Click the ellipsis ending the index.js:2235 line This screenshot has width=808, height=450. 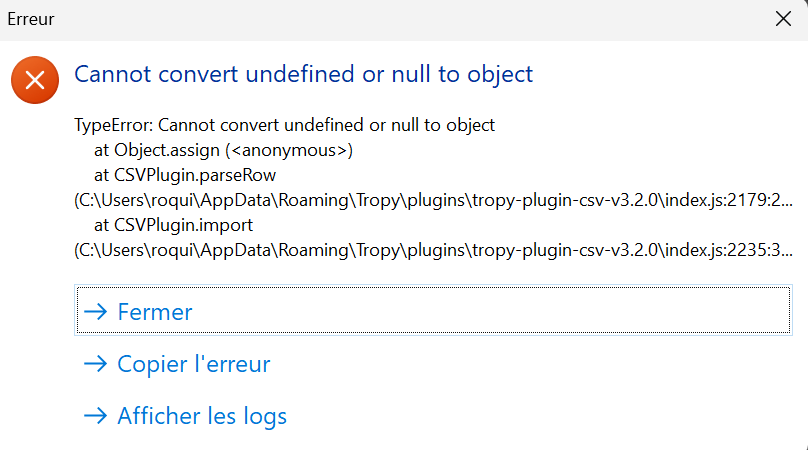[785, 251]
